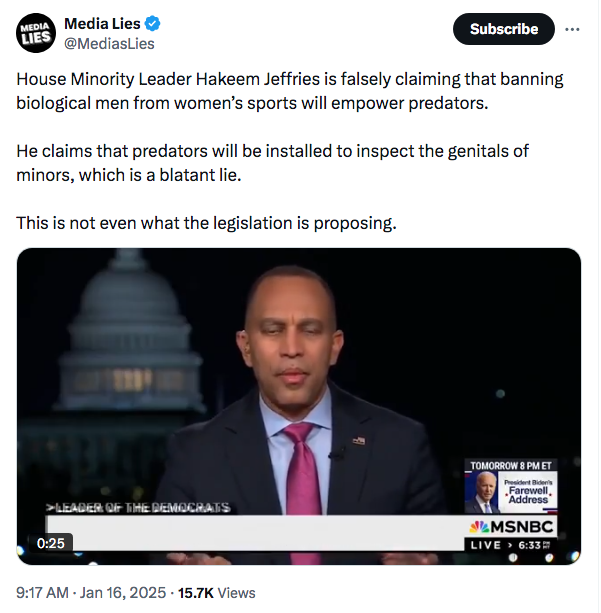
Task: Click the 15.7K Views count
Action: [x=217, y=593]
